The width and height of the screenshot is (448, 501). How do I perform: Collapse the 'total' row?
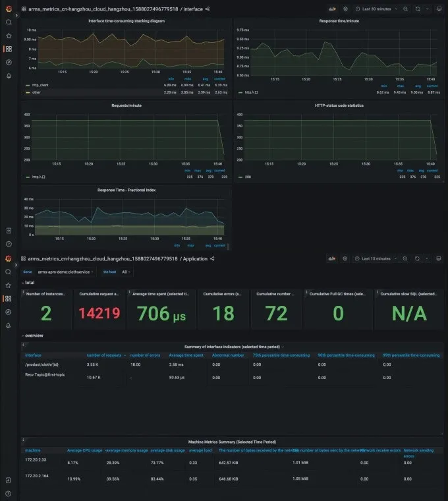[x=28, y=282]
